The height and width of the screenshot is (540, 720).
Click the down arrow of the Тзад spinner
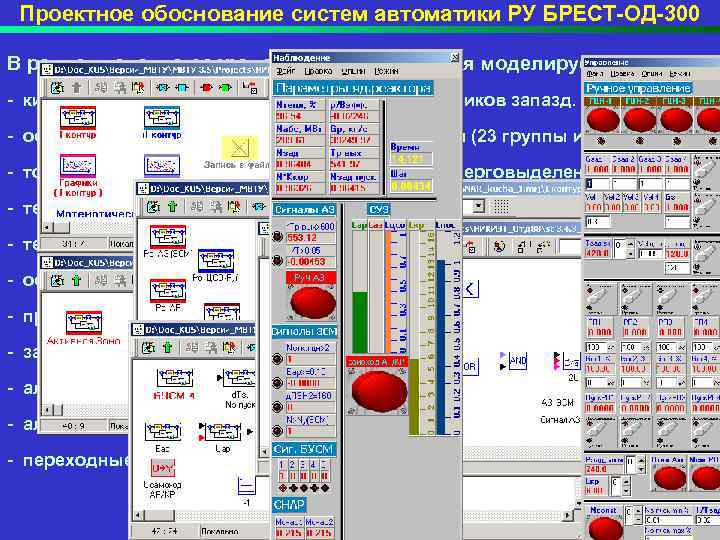[x=630, y=254]
